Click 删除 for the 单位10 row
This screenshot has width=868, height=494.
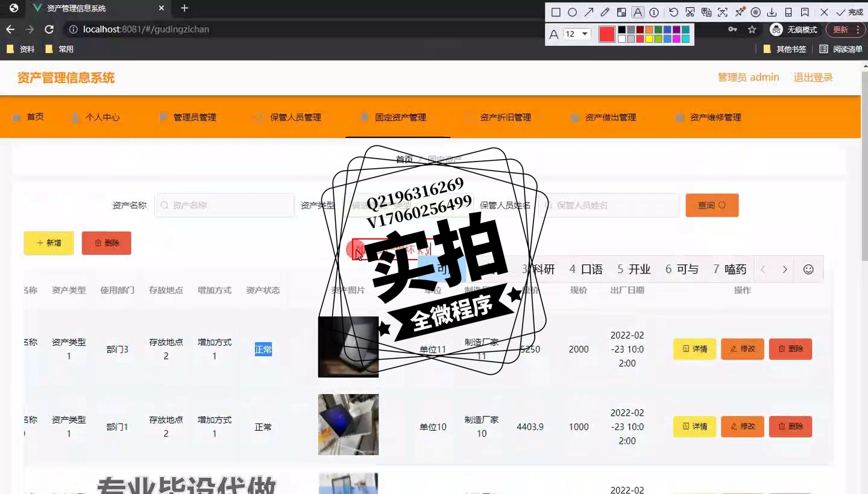point(790,427)
